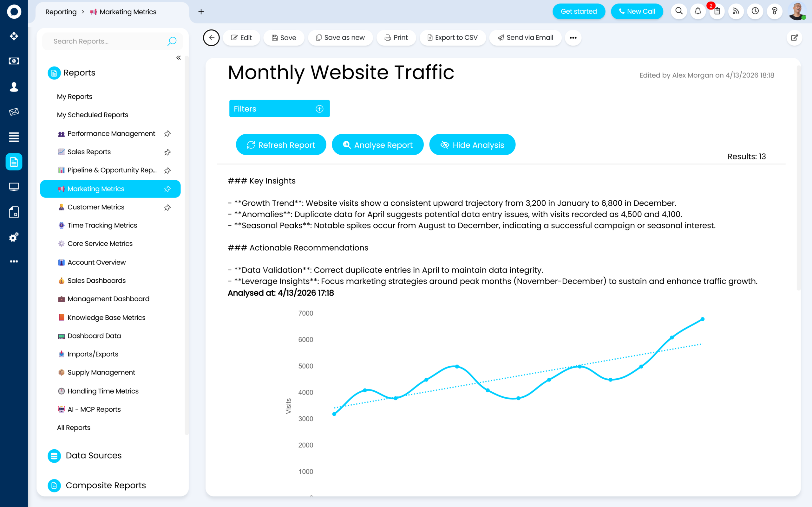
Task: Open the clipboard tasks icon with badge
Action: [717, 11]
